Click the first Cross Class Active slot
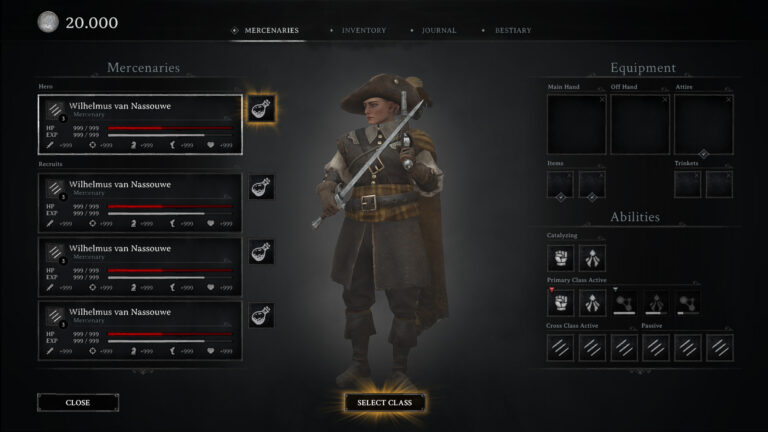 point(560,348)
